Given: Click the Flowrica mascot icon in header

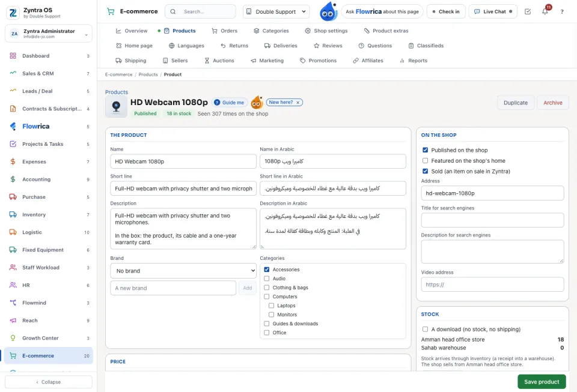Looking at the screenshot, I should (x=328, y=11).
